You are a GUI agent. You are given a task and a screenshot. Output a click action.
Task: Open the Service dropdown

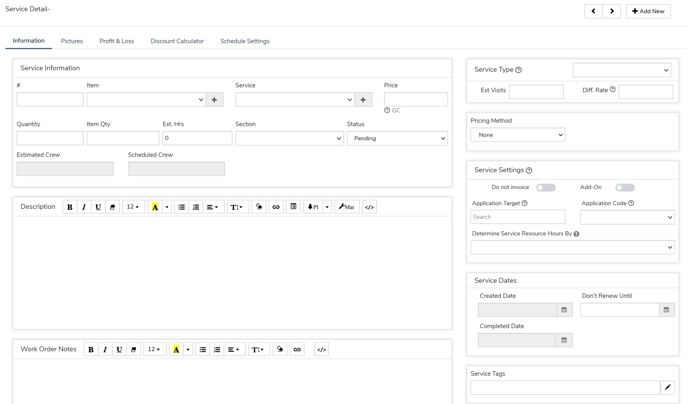[295, 100]
